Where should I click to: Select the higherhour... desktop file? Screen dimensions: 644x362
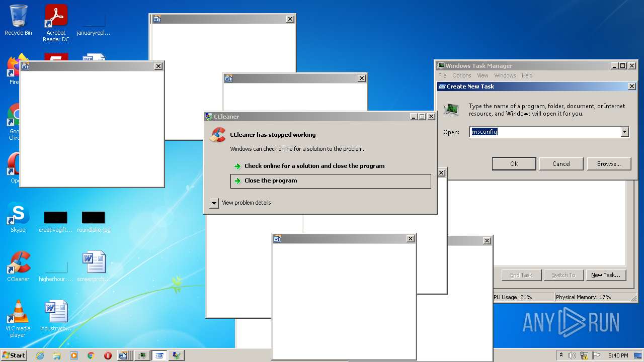pyautogui.click(x=56, y=271)
